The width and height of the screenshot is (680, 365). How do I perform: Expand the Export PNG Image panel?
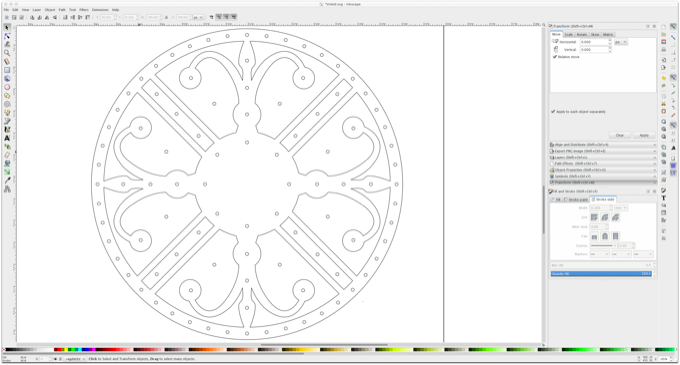point(603,151)
